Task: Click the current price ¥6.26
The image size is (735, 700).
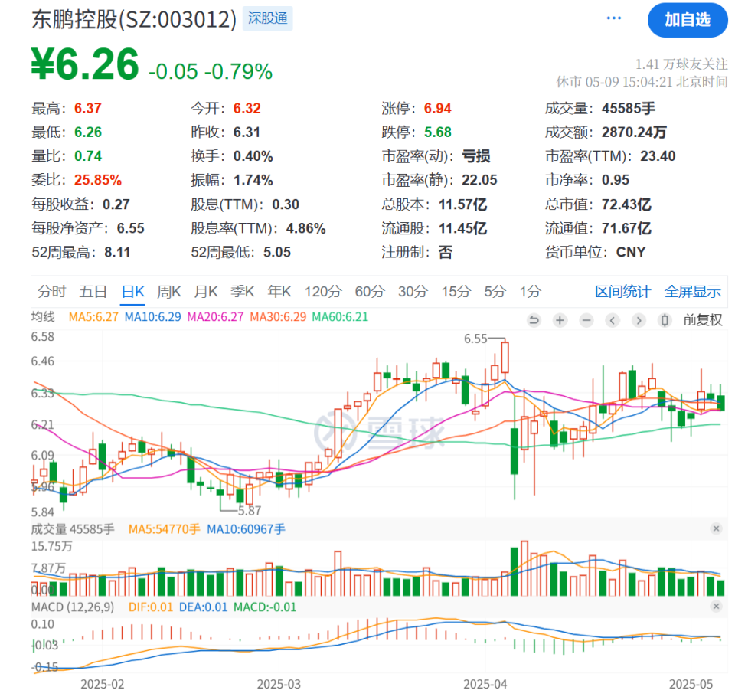Action: click(85, 64)
